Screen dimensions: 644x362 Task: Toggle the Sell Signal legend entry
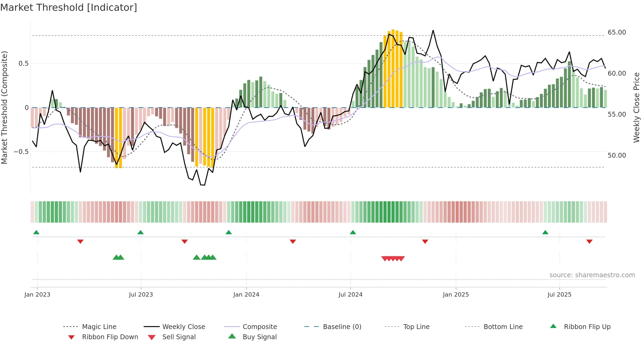coord(172,337)
